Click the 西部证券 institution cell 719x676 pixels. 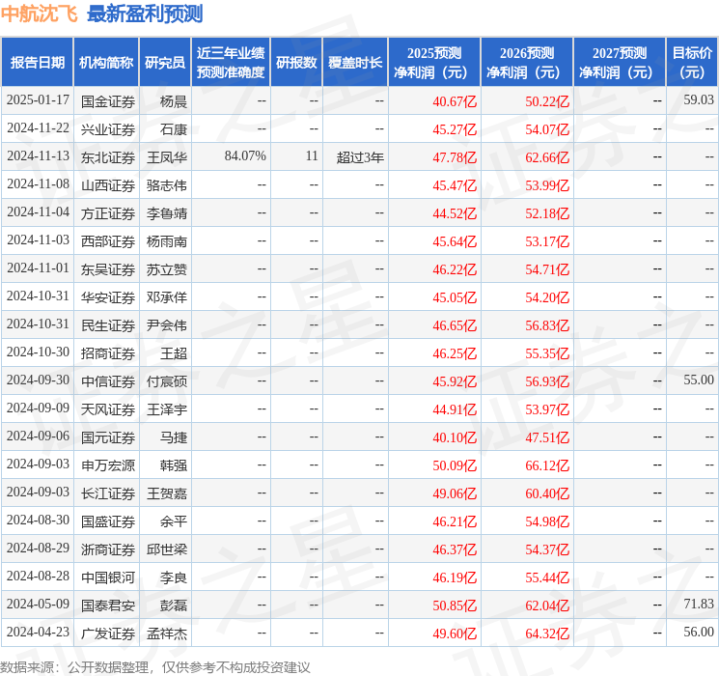(108, 241)
